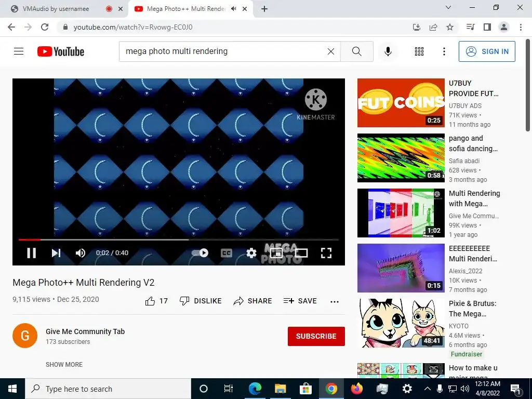Go back to previous page
532x399 pixels.
click(11, 27)
